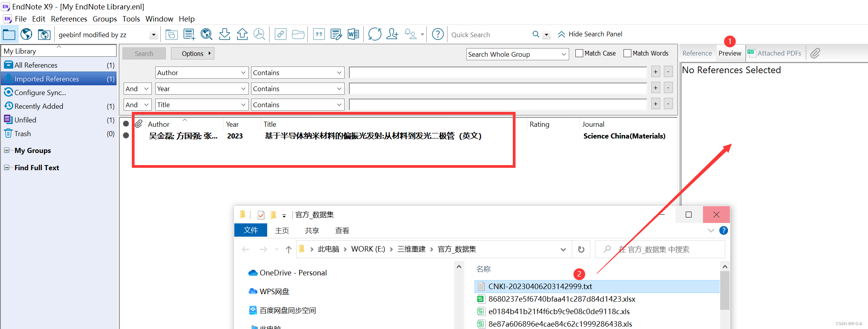Remove the Year search row
This screenshot has width=868, height=329.
click(x=669, y=88)
